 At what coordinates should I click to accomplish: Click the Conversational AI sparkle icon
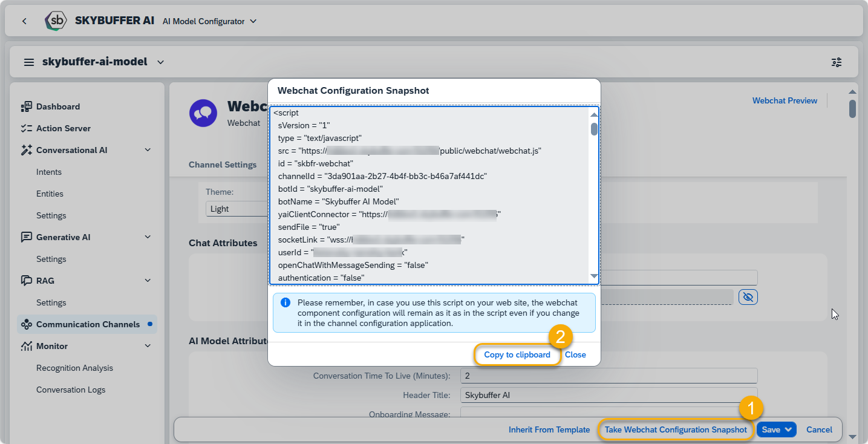tap(27, 150)
